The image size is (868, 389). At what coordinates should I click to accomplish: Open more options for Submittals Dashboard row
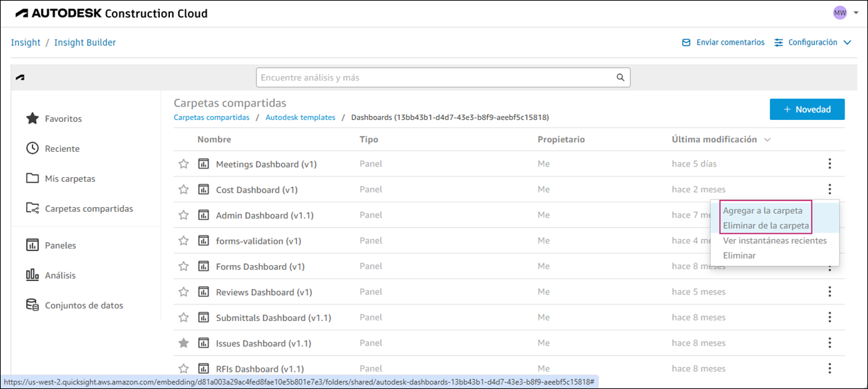pos(829,318)
